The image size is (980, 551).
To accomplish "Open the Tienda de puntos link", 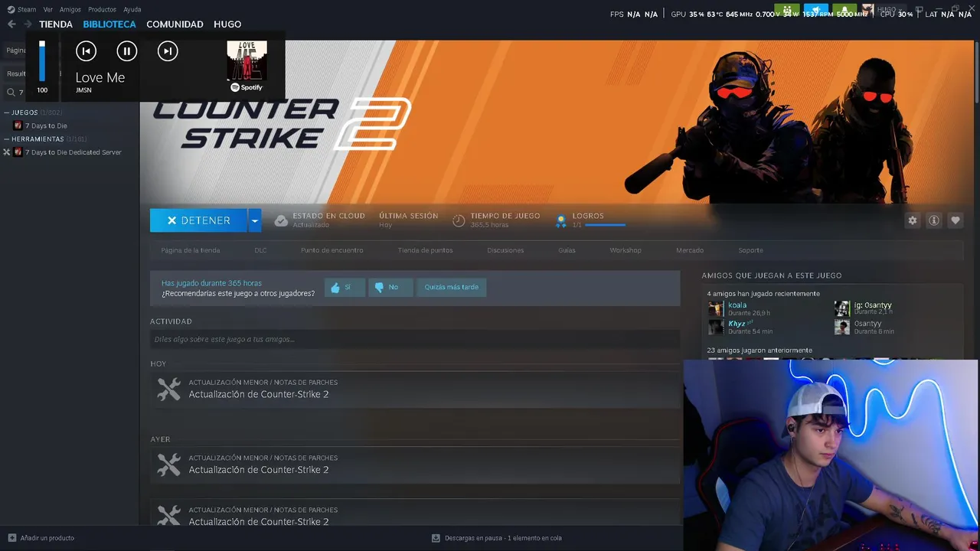I will coord(425,250).
